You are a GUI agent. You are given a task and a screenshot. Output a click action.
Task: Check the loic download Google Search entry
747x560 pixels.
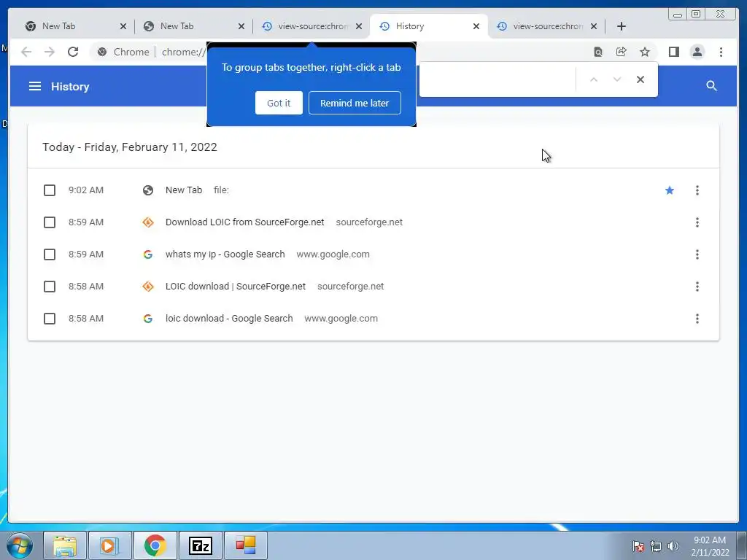coord(50,319)
